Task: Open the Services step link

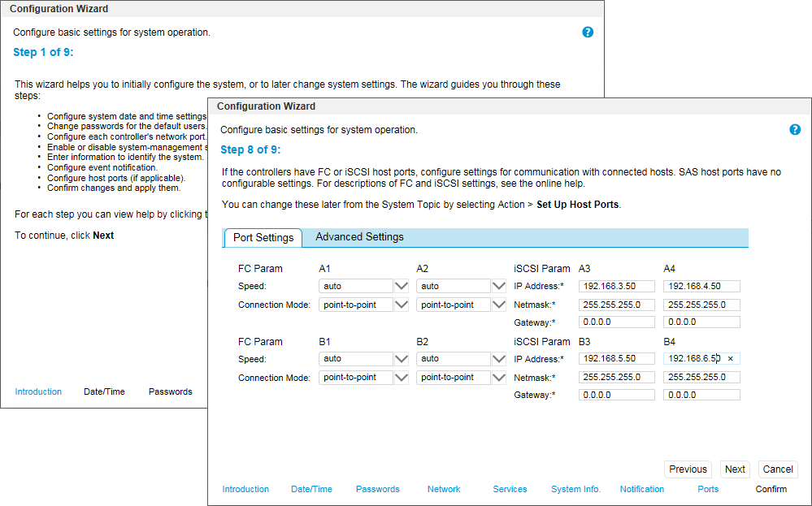Action: tap(510, 489)
